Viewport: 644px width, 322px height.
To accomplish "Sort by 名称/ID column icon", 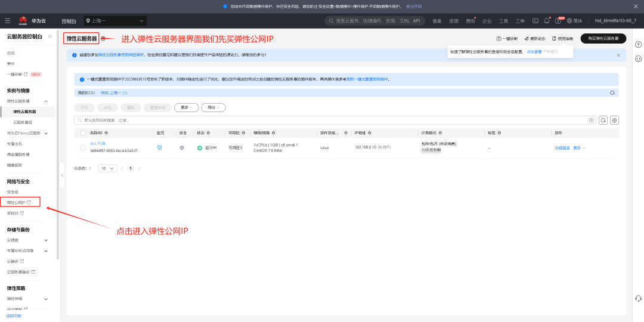I will [106, 133].
